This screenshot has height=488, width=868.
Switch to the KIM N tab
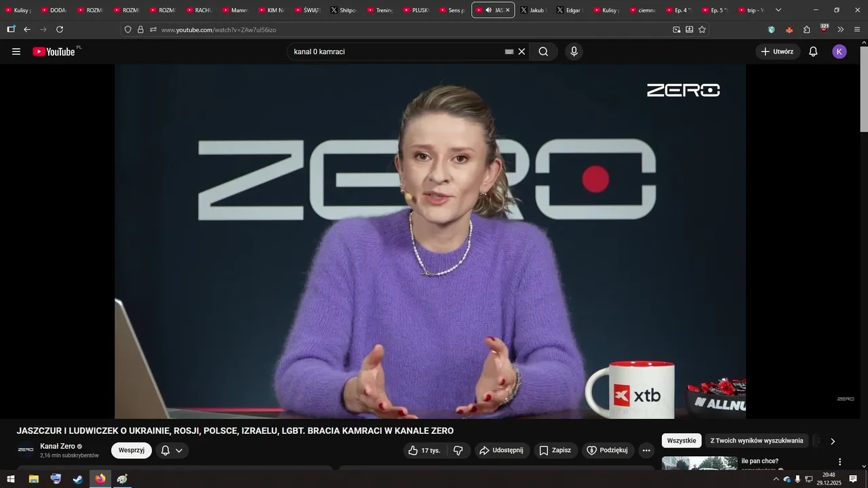point(271,10)
